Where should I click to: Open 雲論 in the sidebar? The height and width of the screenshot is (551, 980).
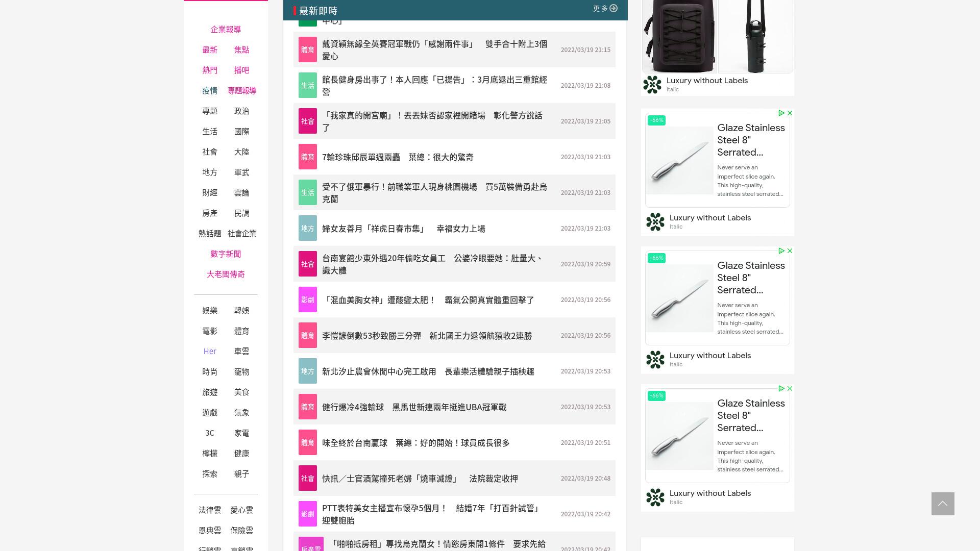click(x=242, y=193)
